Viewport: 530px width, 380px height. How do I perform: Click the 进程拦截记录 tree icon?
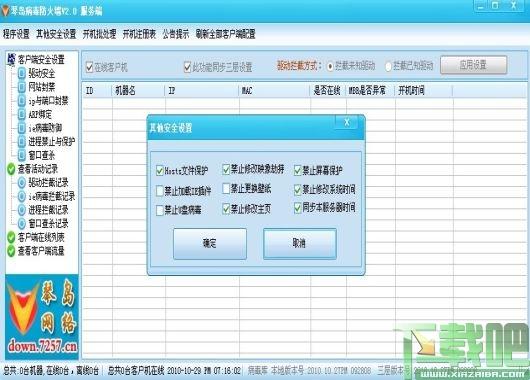[x=22, y=210]
